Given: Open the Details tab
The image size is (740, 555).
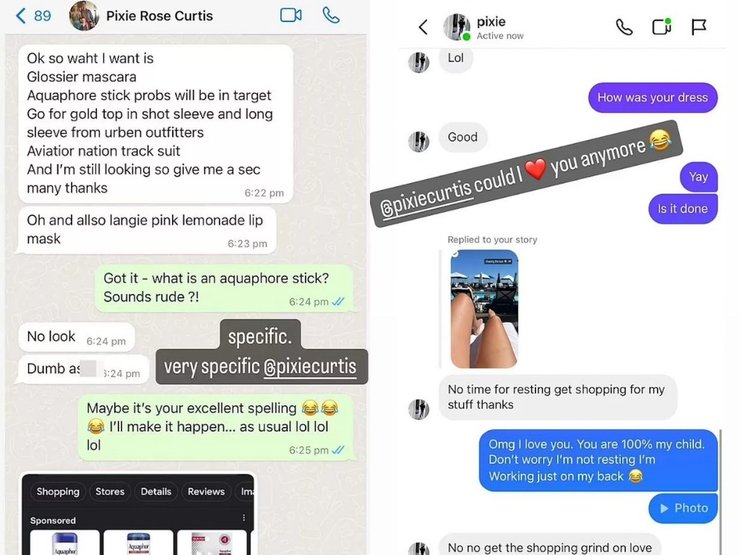Looking at the screenshot, I should click(x=156, y=492).
